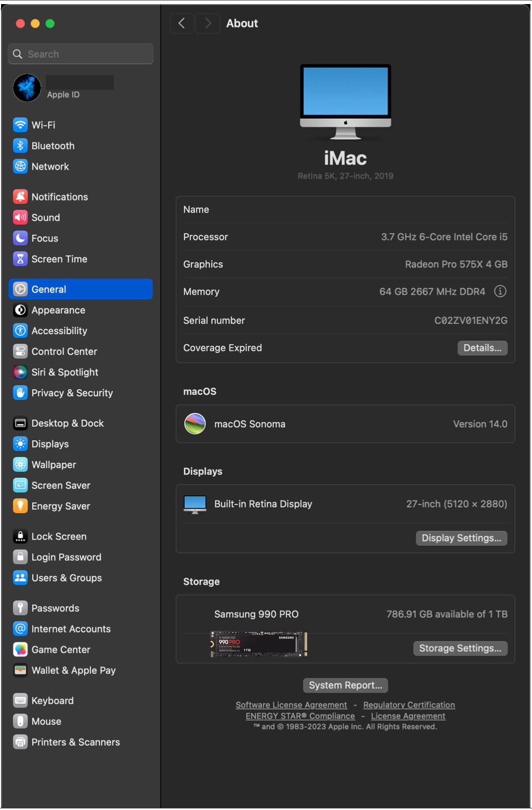This screenshot has height=810, width=532.
Task: Click the macOS Sonoma icon
Action: coord(195,424)
